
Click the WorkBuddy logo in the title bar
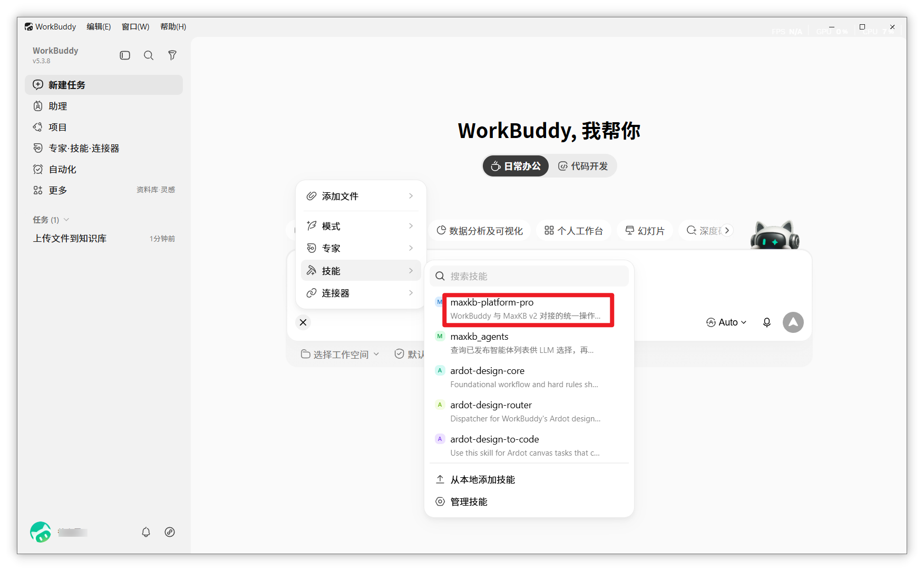[28, 27]
